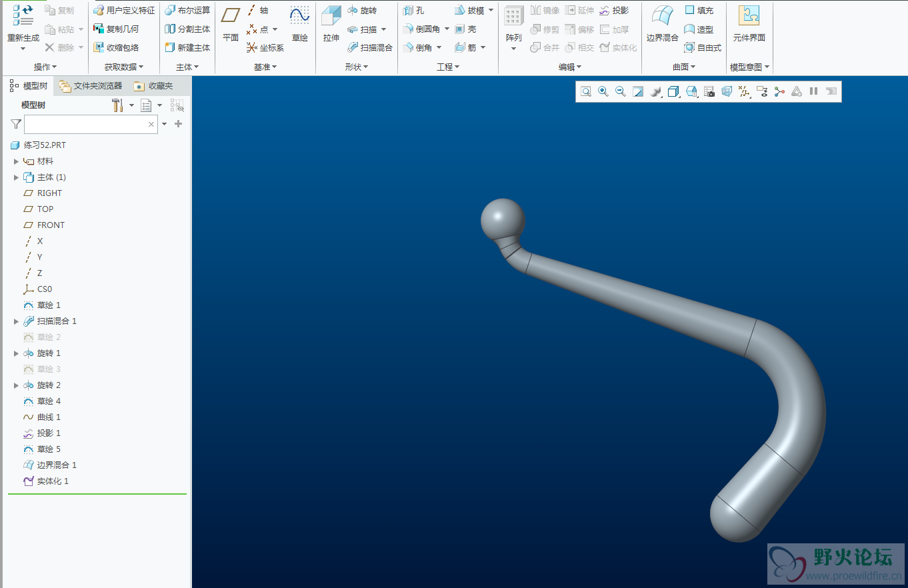This screenshot has height=588, width=908.
Task: Select the 平面 datum plane tool
Action: (x=231, y=24)
